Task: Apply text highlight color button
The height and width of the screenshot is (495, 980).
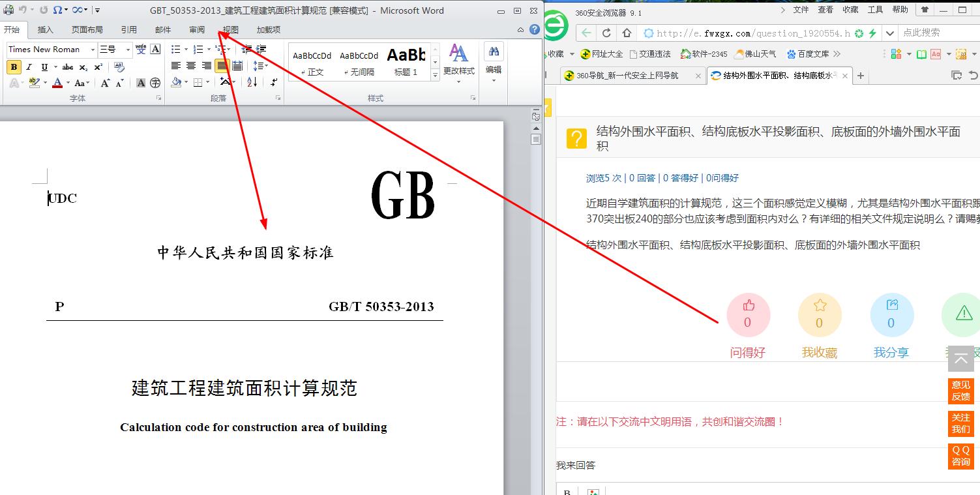Action: pyautogui.click(x=35, y=83)
